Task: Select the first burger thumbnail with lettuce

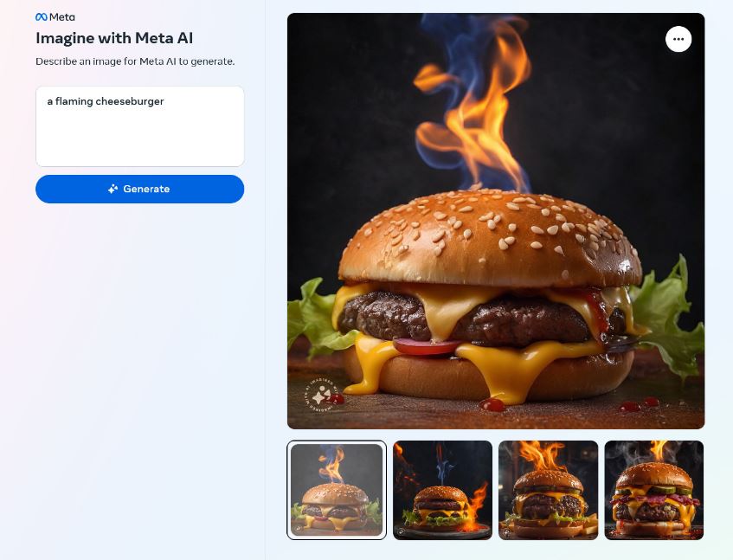Action: (x=337, y=490)
